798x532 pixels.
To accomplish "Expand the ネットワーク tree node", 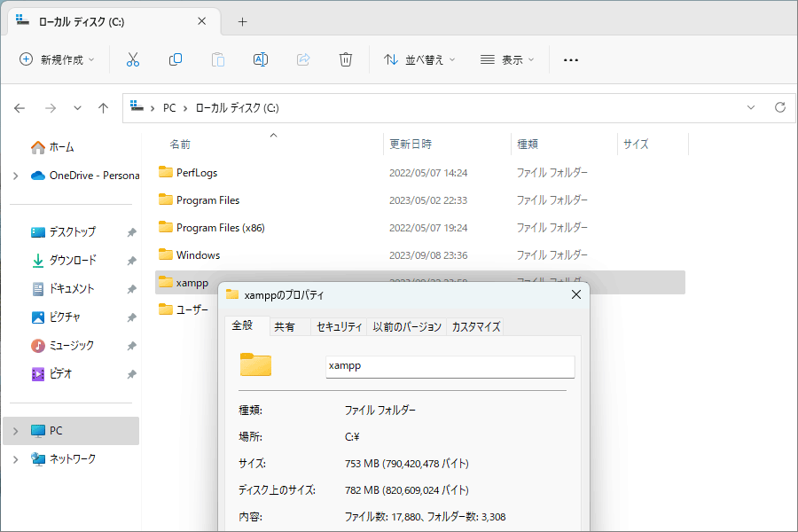I will [15, 459].
